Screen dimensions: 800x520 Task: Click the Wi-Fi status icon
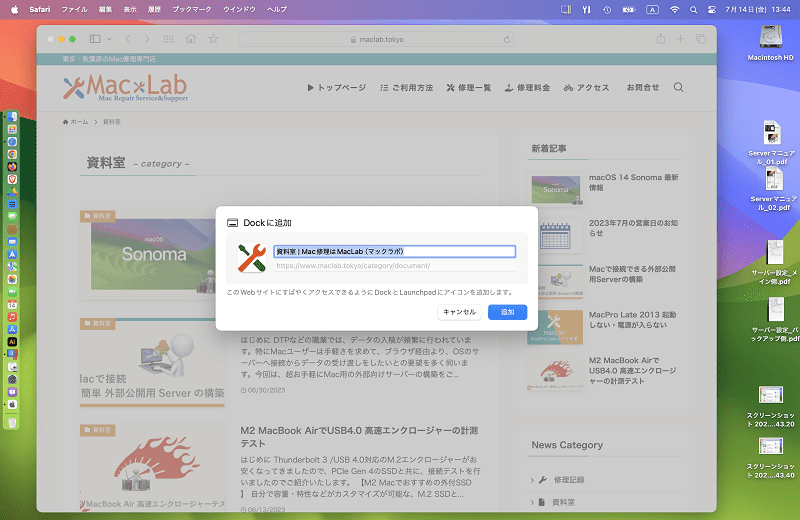click(674, 9)
